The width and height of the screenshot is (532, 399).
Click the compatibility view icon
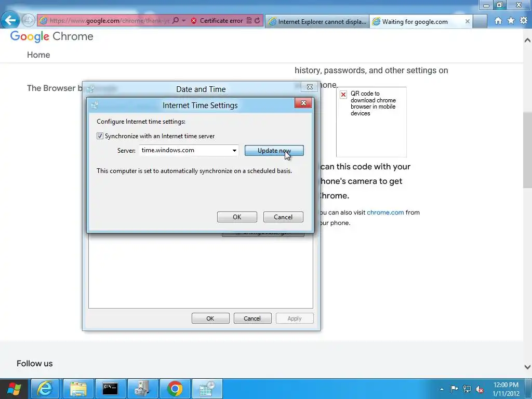pos(249,20)
